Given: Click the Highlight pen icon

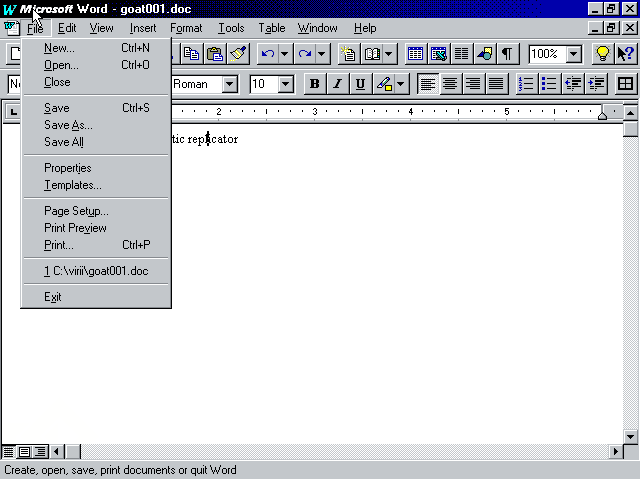Looking at the screenshot, I should click(x=384, y=84).
